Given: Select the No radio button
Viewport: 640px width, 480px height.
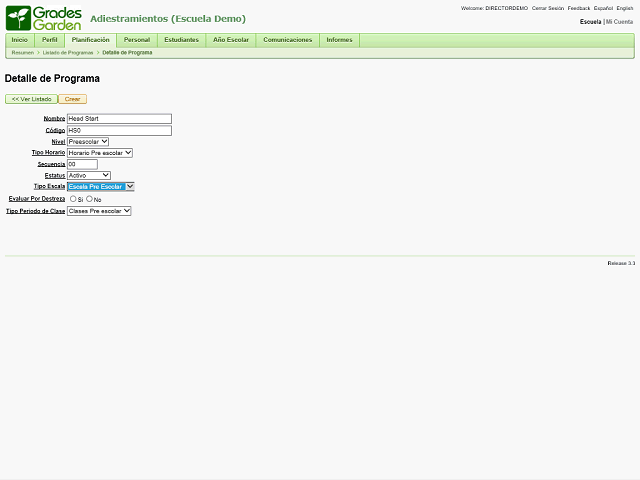Looking at the screenshot, I should [x=89, y=199].
